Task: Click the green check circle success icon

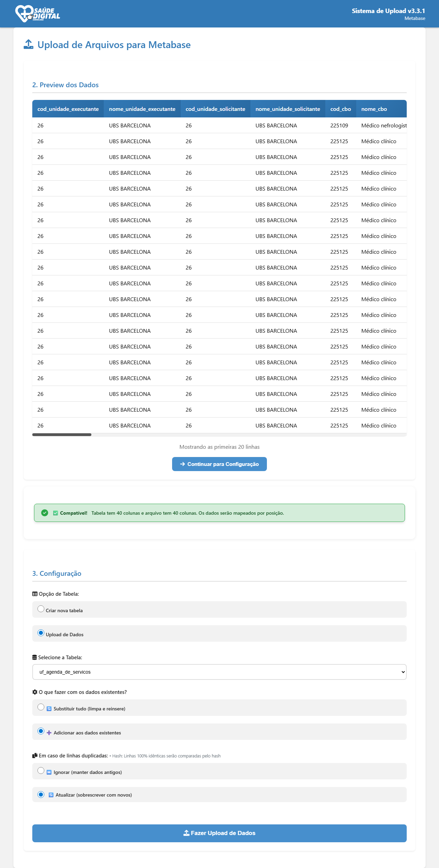Action: (45, 513)
